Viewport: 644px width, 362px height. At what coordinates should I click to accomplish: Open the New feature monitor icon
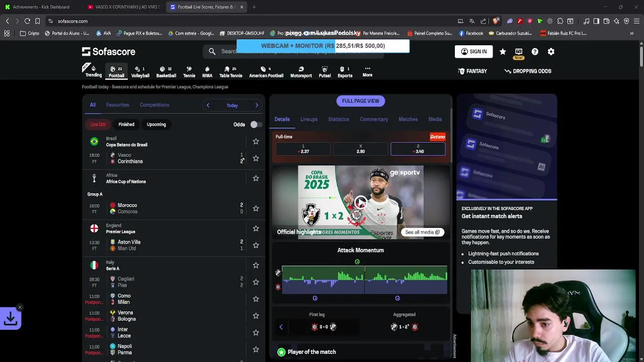[519, 52]
